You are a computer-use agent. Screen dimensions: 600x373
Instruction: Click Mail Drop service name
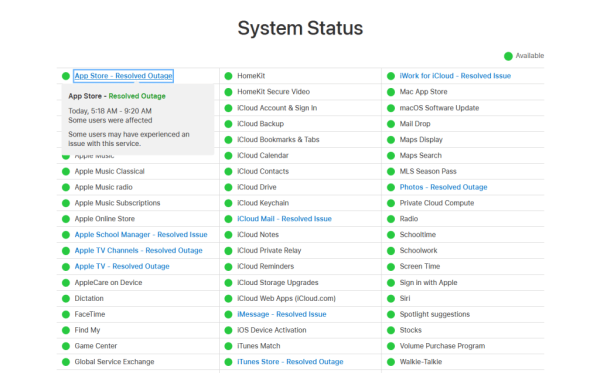(415, 124)
